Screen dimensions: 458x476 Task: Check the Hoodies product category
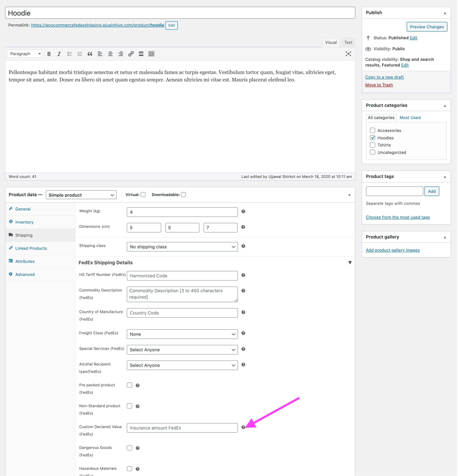point(373,137)
